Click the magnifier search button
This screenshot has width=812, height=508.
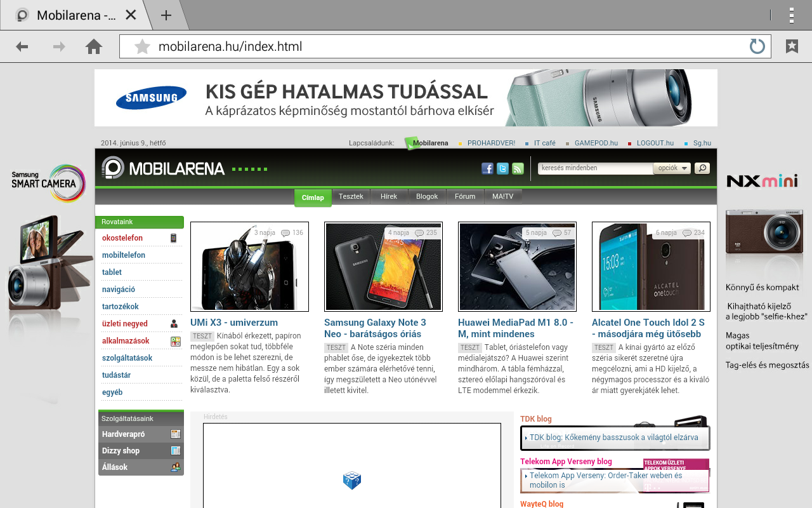pyautogui.click(x=702, y=168)
